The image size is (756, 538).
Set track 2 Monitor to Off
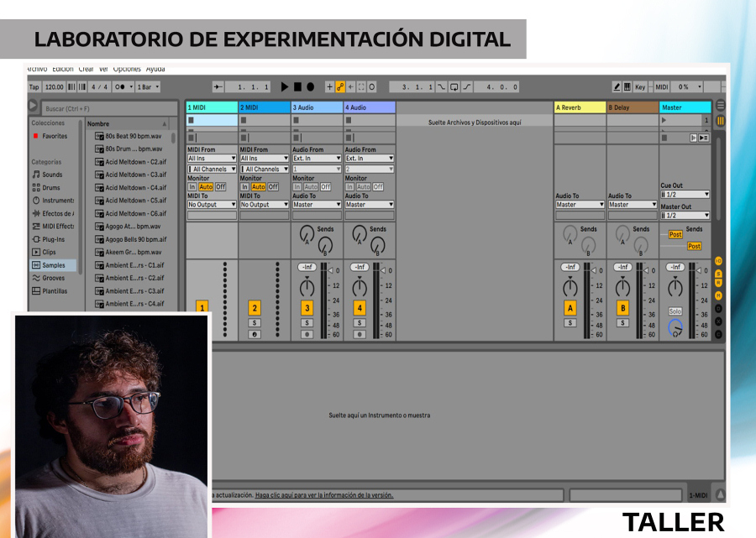273,187
